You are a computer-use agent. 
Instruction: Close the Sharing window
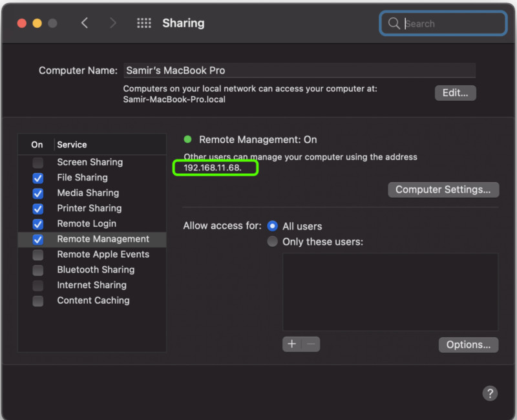22,23
